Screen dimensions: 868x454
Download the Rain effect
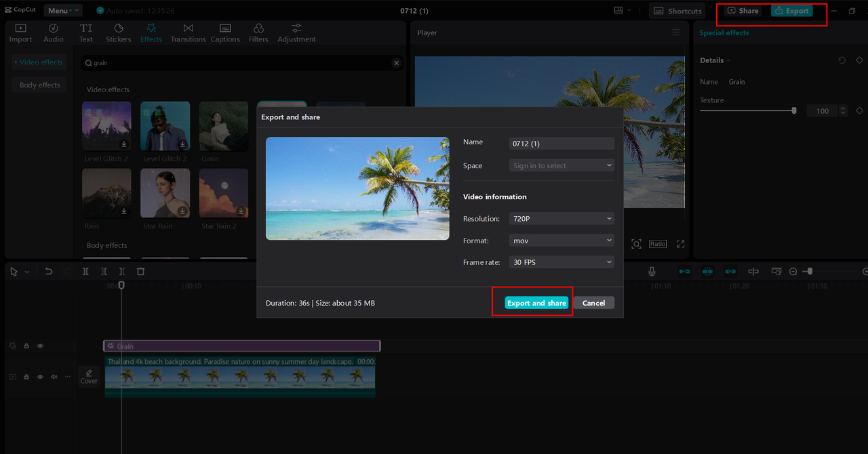[x=124, y=211]
